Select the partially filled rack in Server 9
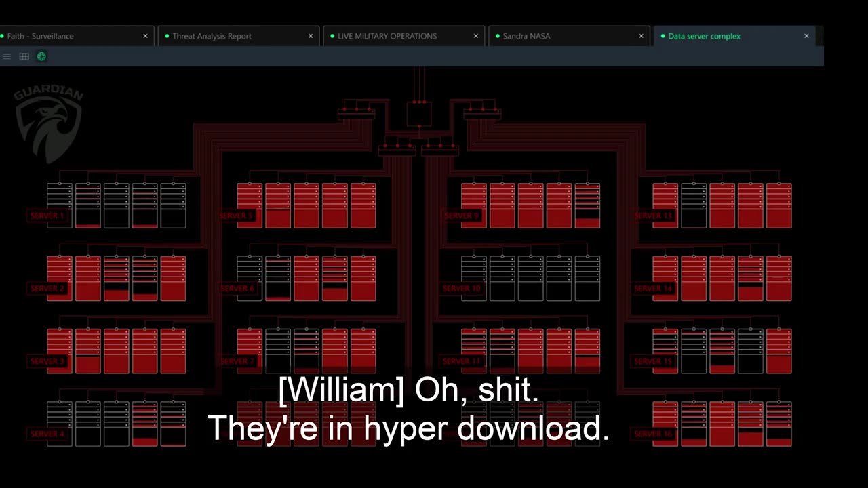 coord(587,205)
